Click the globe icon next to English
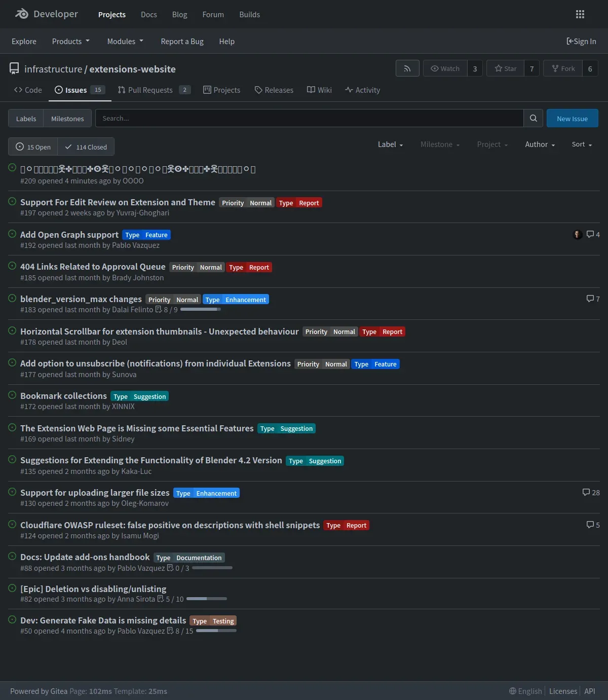Viewport: 608px width, 700px height. tap(513, 691)
